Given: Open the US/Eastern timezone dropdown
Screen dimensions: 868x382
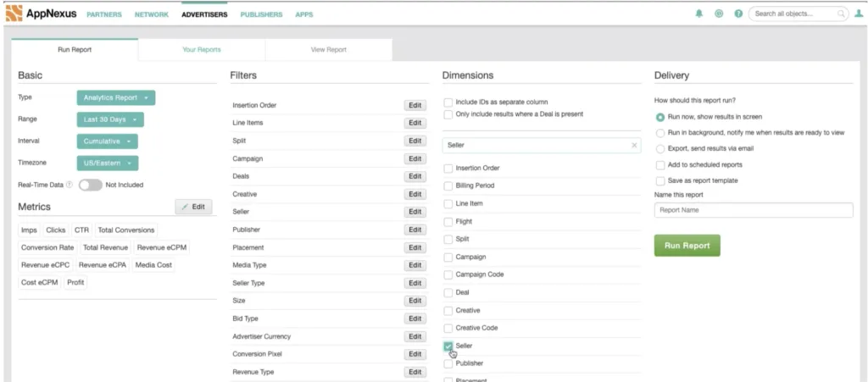Looking at the screenshot, I should (108, 163).
